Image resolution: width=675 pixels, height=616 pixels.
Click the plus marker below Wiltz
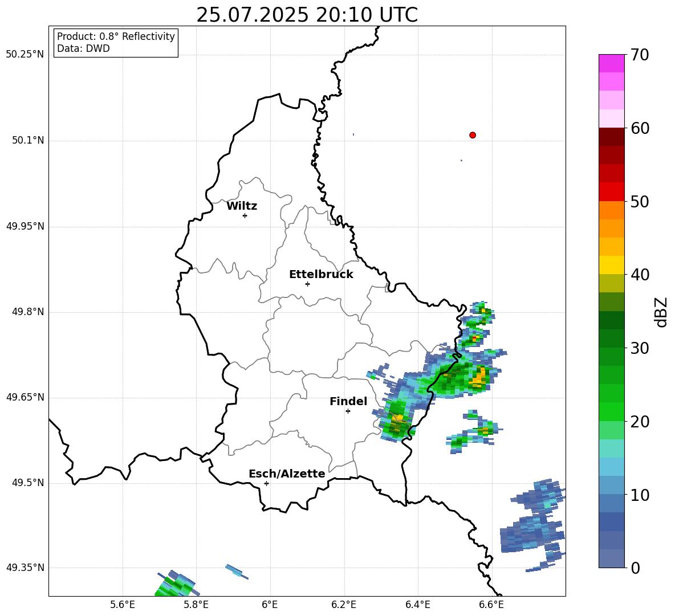click(x=245, y=215)
